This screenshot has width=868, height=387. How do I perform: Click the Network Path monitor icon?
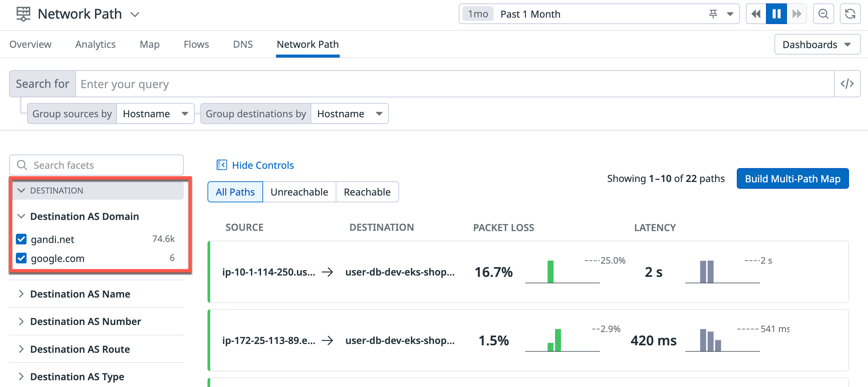tap(23, 14)
